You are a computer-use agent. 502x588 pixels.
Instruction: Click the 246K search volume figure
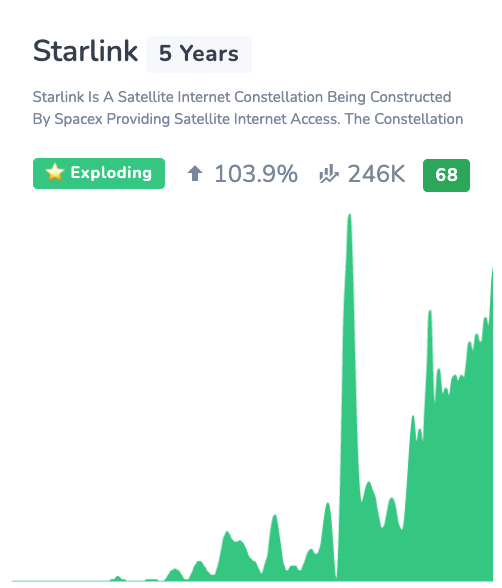[376, 174]
